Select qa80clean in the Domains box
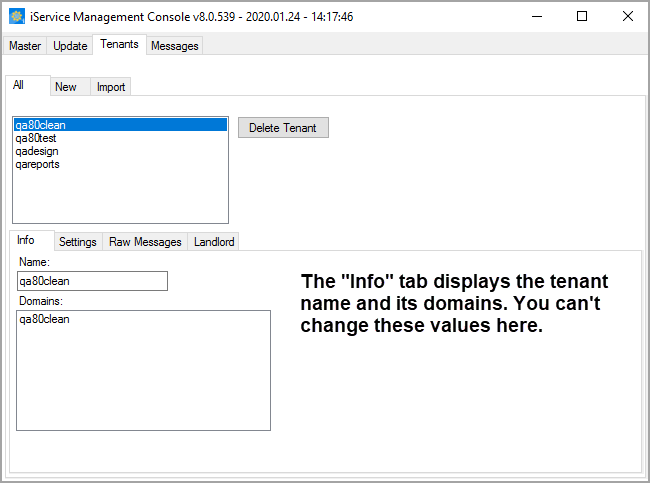Screen dimensions: 650x483 pos(45,319)
